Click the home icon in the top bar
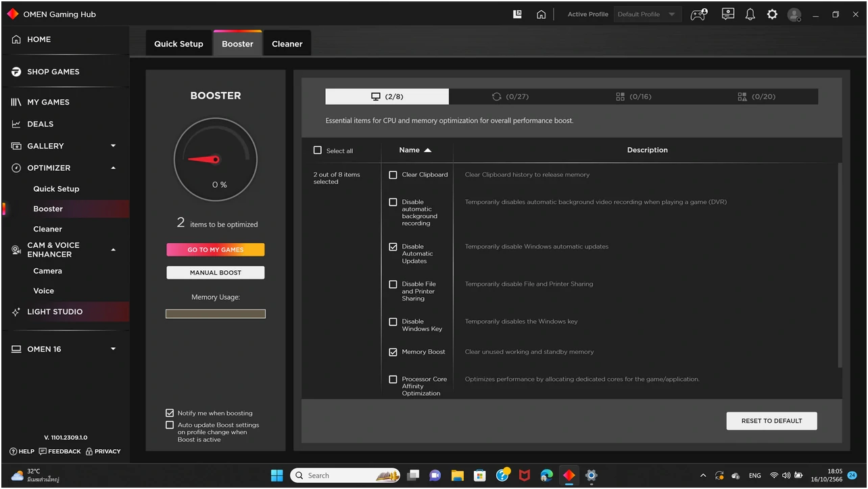 coord(541,14)
